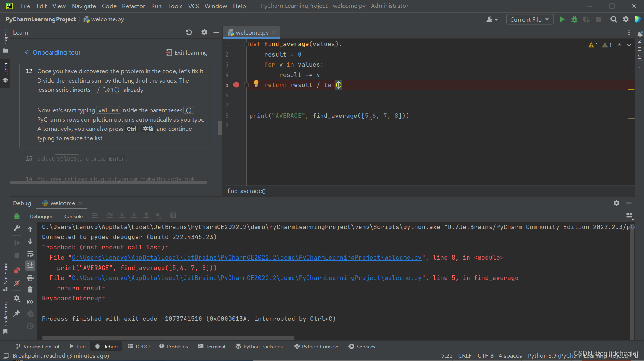Click find_average() breadcrumb below editor
The height and width of the screenshot is (361, 644).
(x=246, y=191)
